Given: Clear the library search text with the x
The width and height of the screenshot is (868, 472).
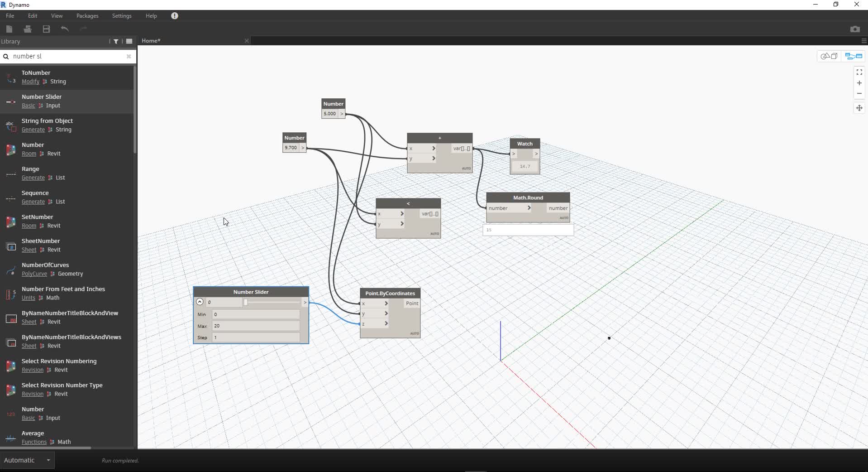Looking at the screenshot, I should pyautogui.click(x=129, y=56).
